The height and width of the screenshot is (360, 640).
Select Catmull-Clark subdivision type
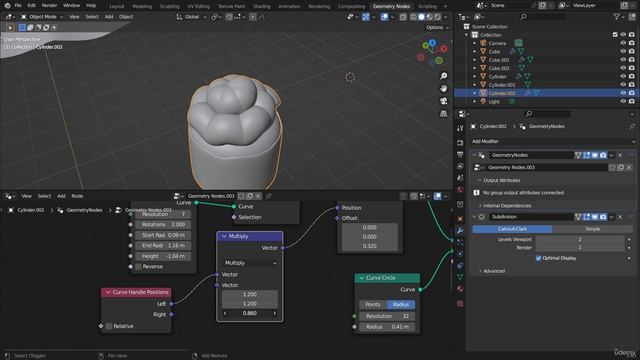(512, 229)
